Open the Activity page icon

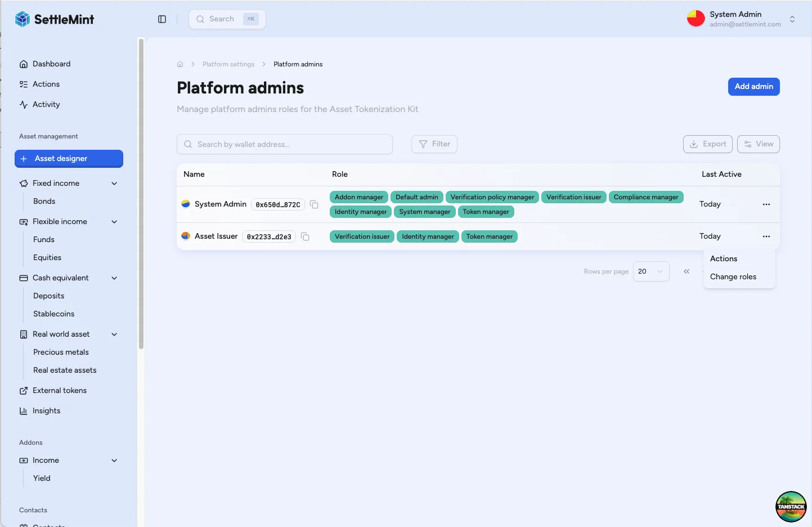(x=23, y=104)
